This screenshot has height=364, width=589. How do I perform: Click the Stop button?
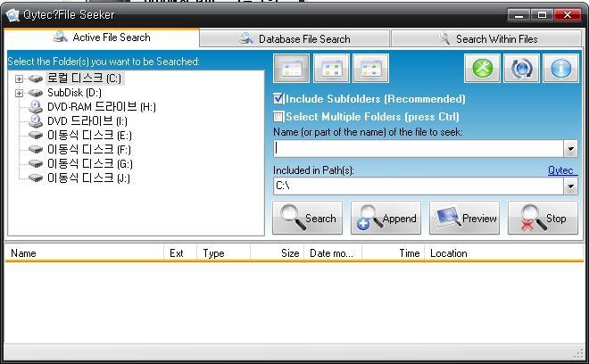[x=543, y=218]
